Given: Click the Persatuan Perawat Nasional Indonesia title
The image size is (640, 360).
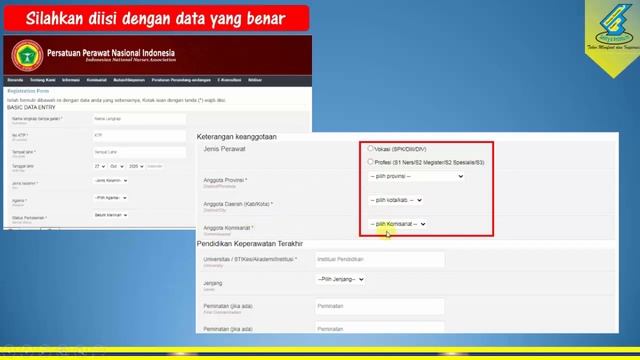Looking at the screenshot, I should pyautogui.click(x=111, y=53).
